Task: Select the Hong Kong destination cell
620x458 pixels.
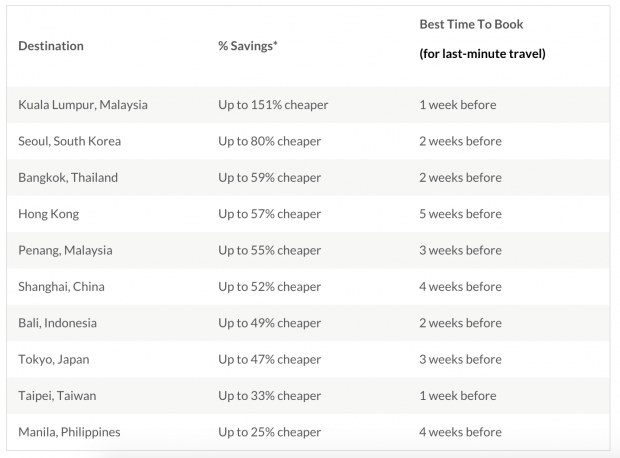Action: (48, 214)
